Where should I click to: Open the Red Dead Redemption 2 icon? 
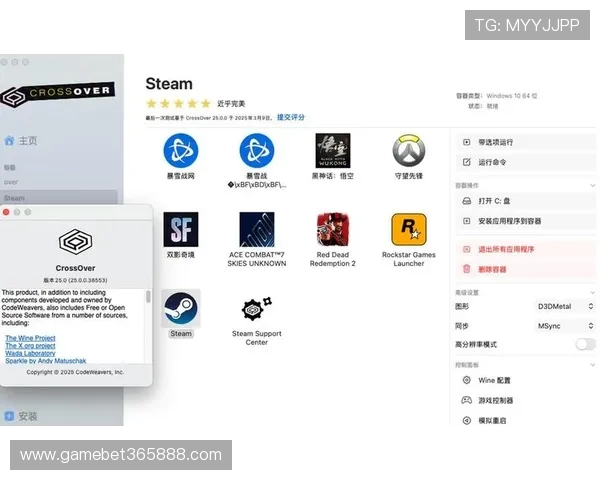point(333,229)
